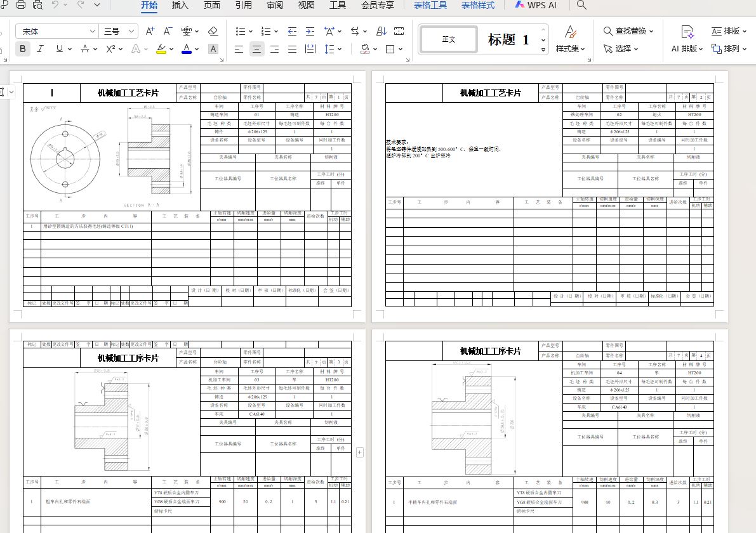Toggle superscript formatting
Image resolution: width=756 pixels, height=533 pixels.
tap(111, 49)
